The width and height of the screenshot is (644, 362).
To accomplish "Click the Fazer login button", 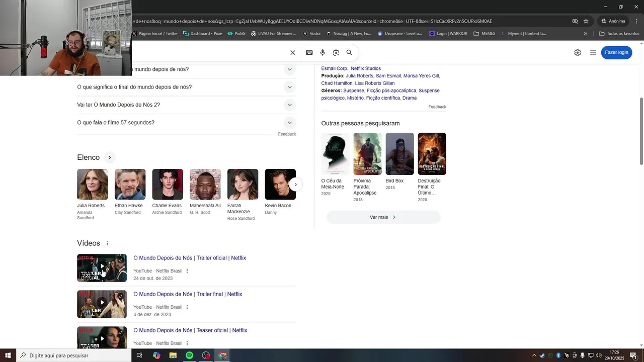I will click(616, 53).
